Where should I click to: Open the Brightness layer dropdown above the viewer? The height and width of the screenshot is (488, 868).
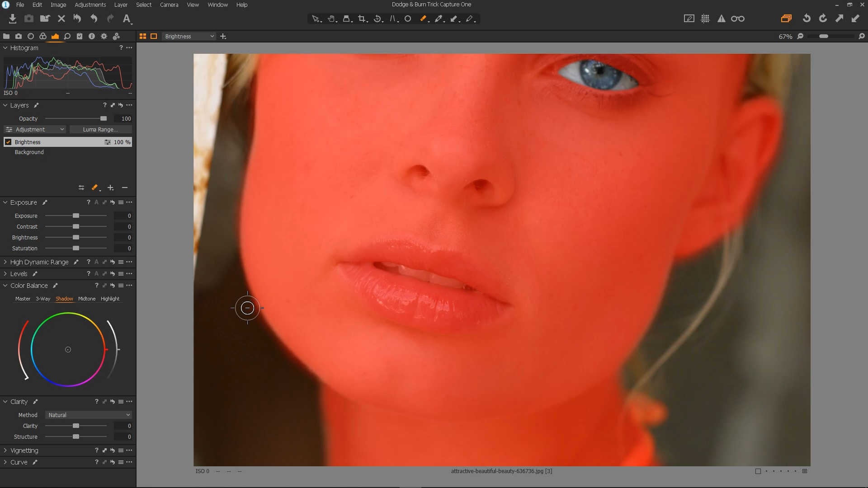(189, 36)
